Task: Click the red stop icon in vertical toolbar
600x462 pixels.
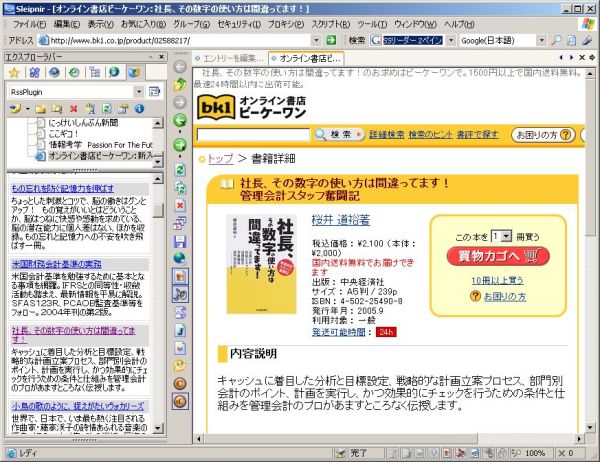Action: 180,205
